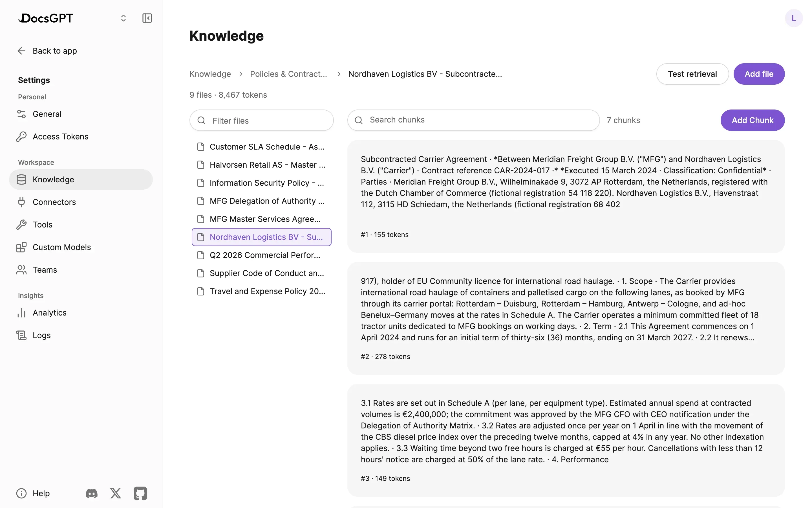Click Add Chunk button
This screenshot has width=812, height=508.
[752, 120]
